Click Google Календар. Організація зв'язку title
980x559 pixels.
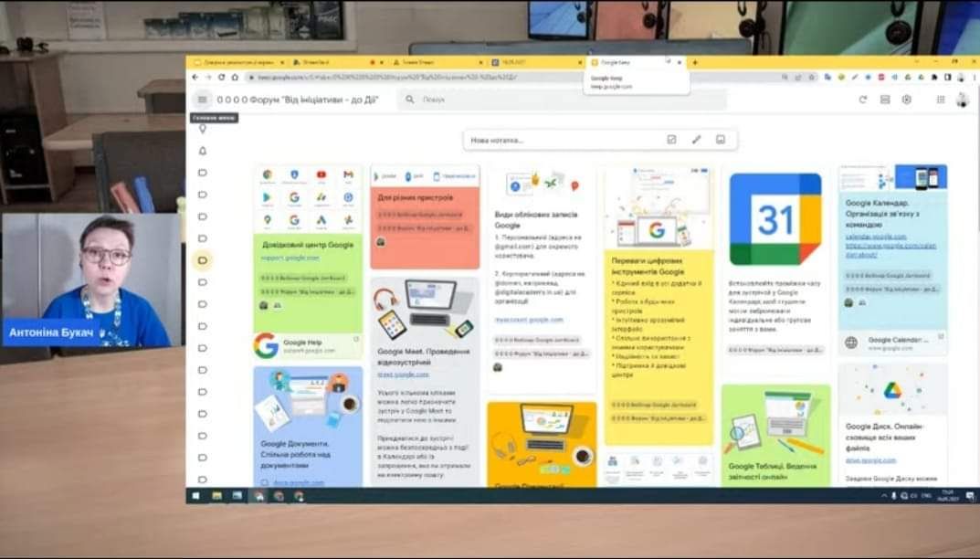coord(882,214)
